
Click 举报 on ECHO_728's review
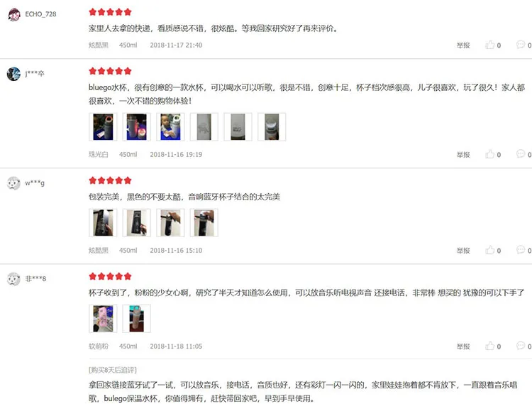(x=463, y=45)
